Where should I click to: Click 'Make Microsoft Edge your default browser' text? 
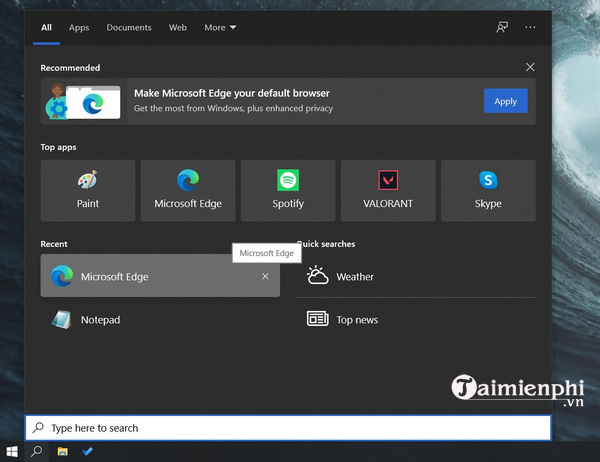[232, 93]
